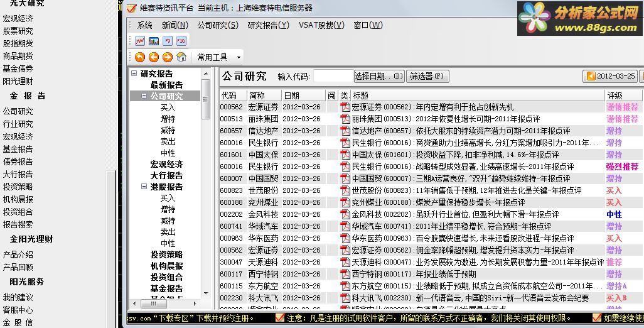Open the VSAT股搜(V) menu
644x328 pixels.
[321, 25]
